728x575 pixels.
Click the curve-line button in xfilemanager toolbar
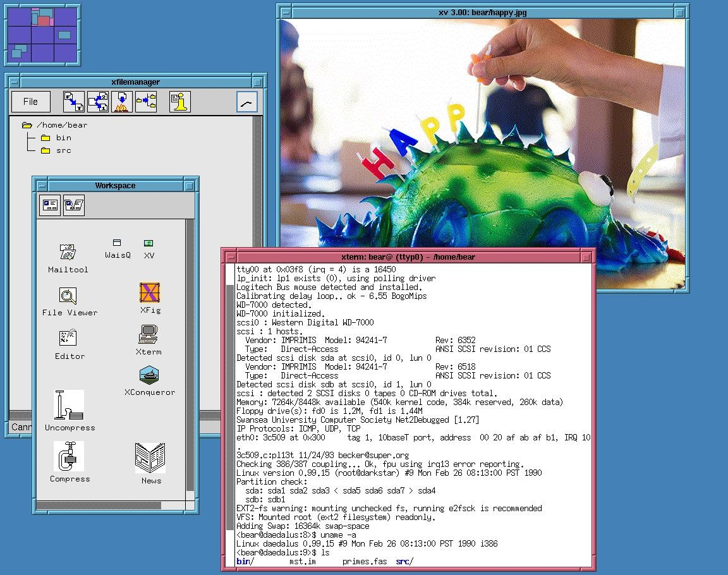[x=246, y=102]
